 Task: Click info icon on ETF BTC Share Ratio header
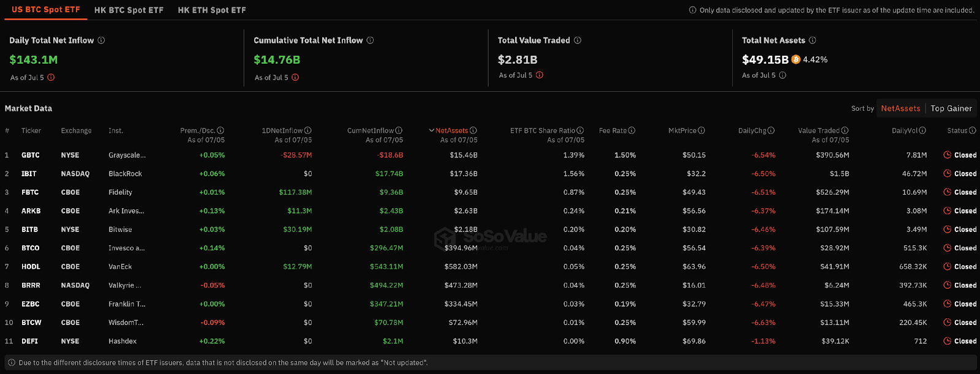click(580, 130)
